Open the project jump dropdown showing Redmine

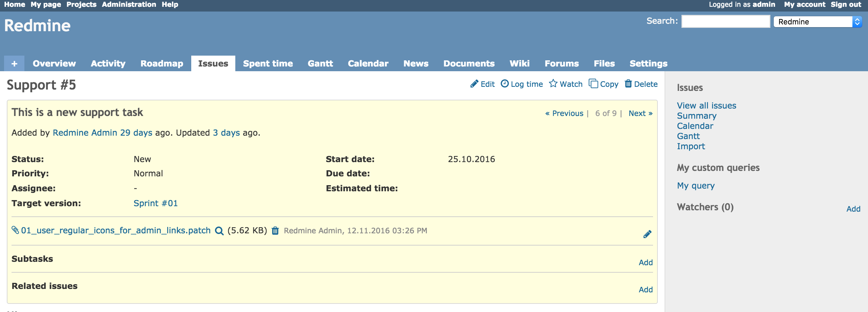point(817,22)
